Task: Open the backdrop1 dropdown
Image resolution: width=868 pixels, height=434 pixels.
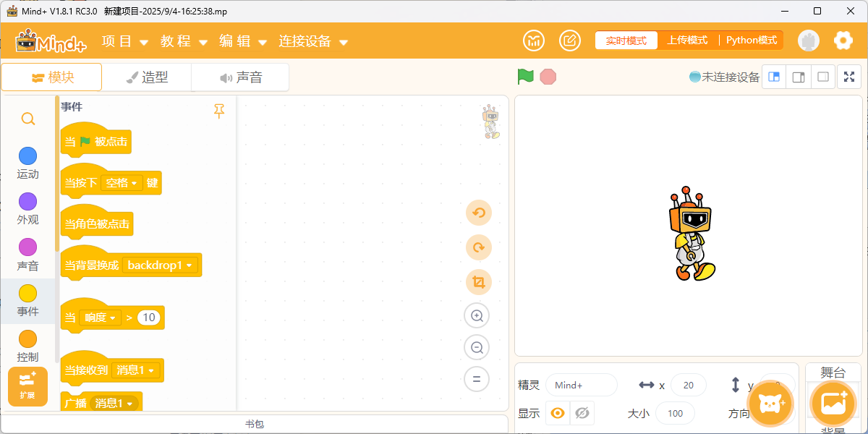Action: [x=161, y=265]
